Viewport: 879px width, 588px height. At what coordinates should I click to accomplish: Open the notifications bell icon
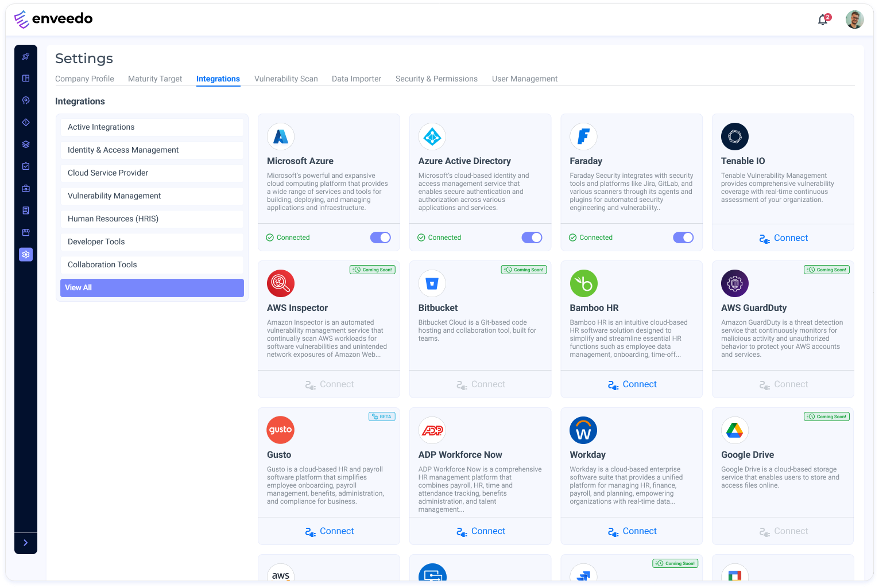[x=824, y=20]
